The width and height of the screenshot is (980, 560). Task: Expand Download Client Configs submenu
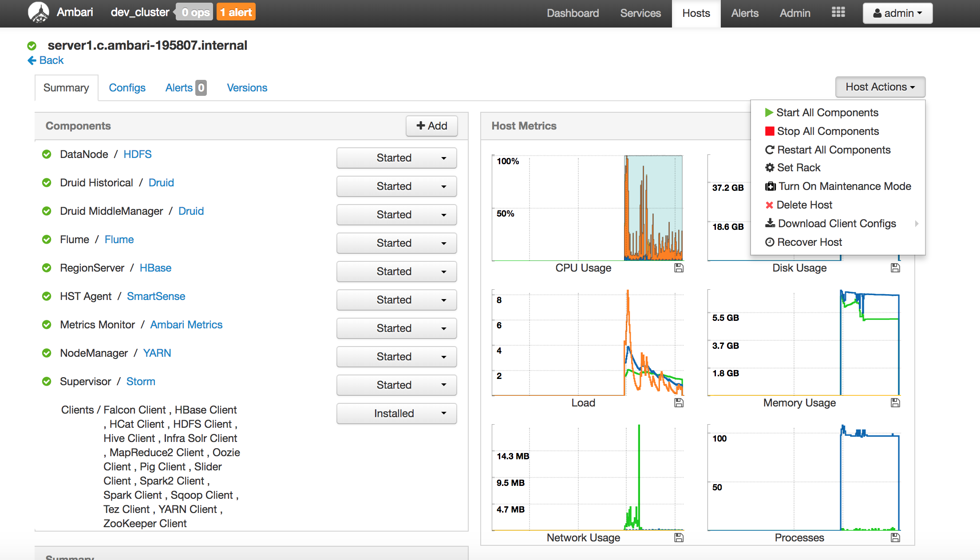(837, 224)
